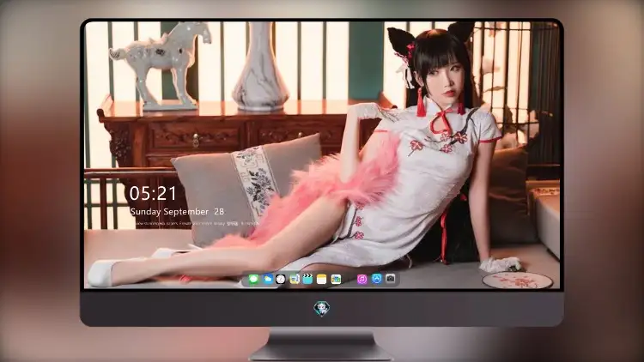Screen dimensions: 644x362
Task: Open the photo gallery app in the dock
Action: (x=336, y=279)
